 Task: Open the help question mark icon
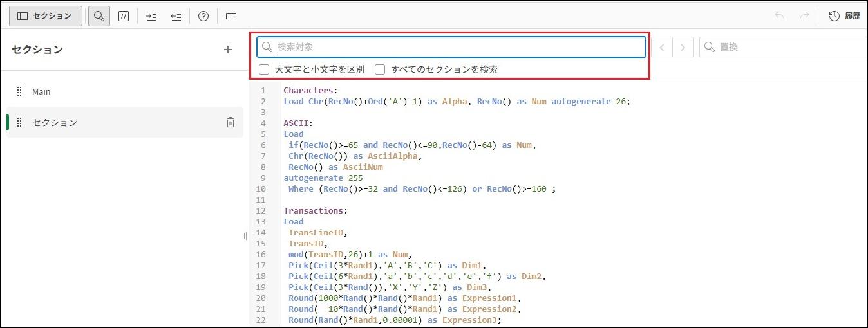(x=203, y=16)
